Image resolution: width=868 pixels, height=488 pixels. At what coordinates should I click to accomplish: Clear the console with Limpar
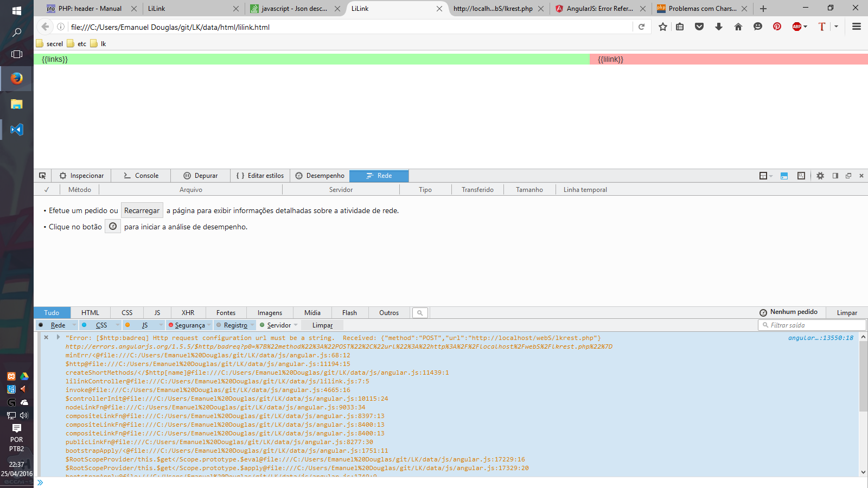[x=322, y=325]
